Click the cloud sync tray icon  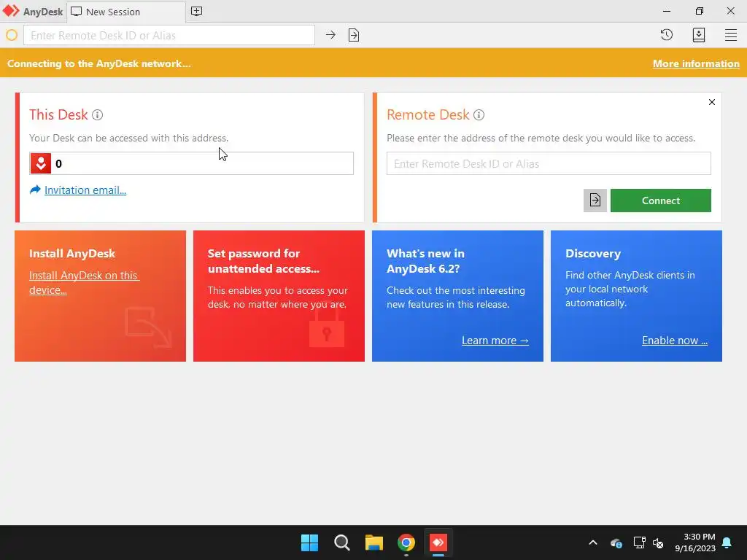click(616, 542)
